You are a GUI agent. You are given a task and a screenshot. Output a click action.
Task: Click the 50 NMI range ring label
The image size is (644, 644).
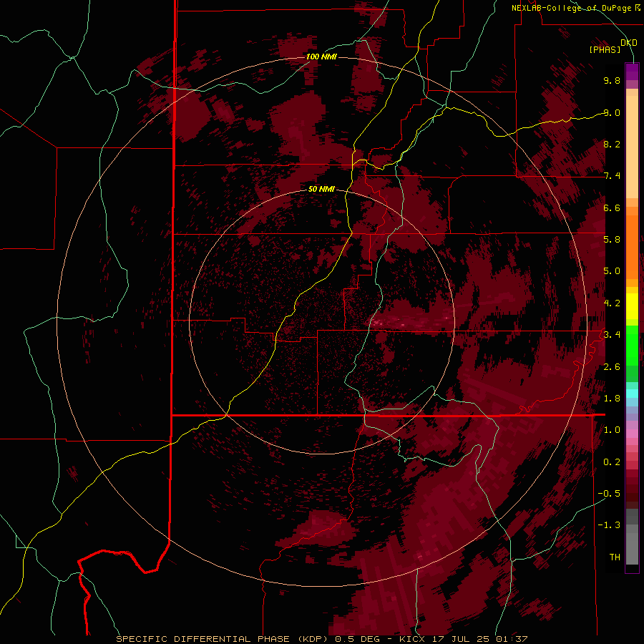pyautogui.click(x=321, y=189)
